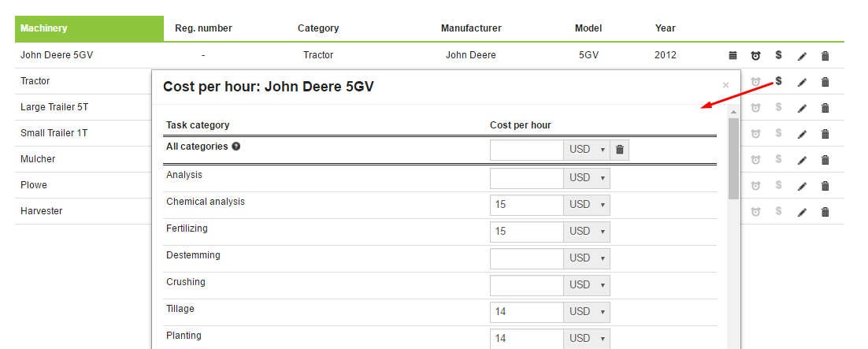
Task: Open currency dropdown for All categories
Action: (x=587, y=150)
